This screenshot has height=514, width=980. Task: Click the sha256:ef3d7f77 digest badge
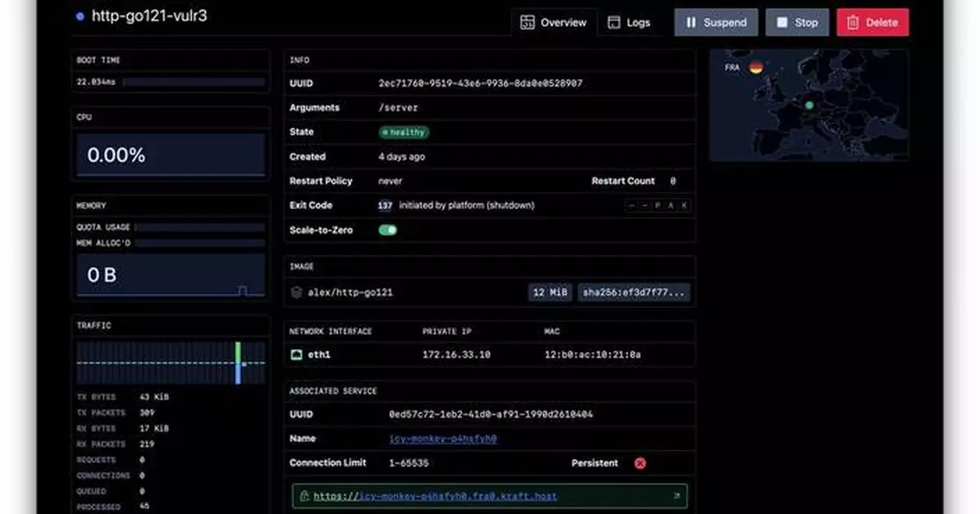pyautogui.click(x=634, y=292)
